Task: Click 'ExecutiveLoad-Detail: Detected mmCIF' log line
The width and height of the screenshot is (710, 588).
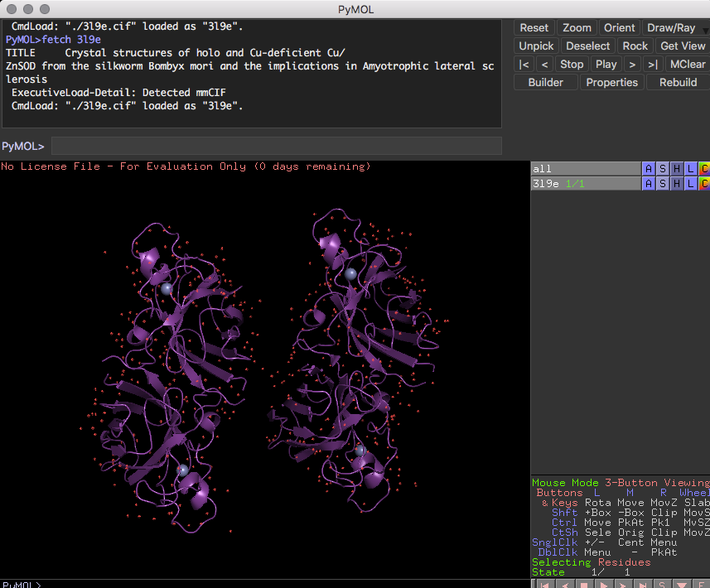Action: point(118,93)
